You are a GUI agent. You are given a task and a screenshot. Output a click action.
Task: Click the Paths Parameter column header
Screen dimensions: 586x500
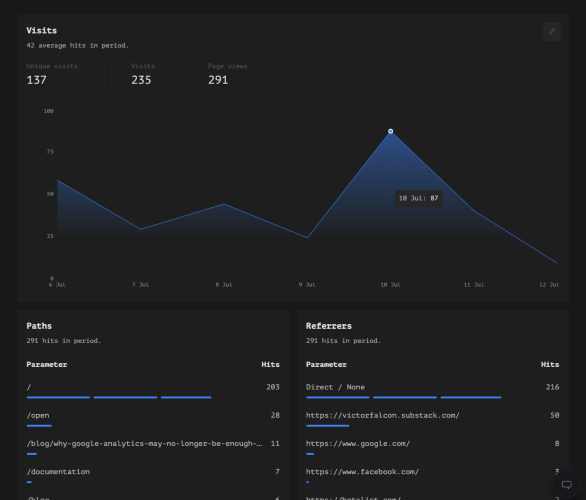coord(47,365)
